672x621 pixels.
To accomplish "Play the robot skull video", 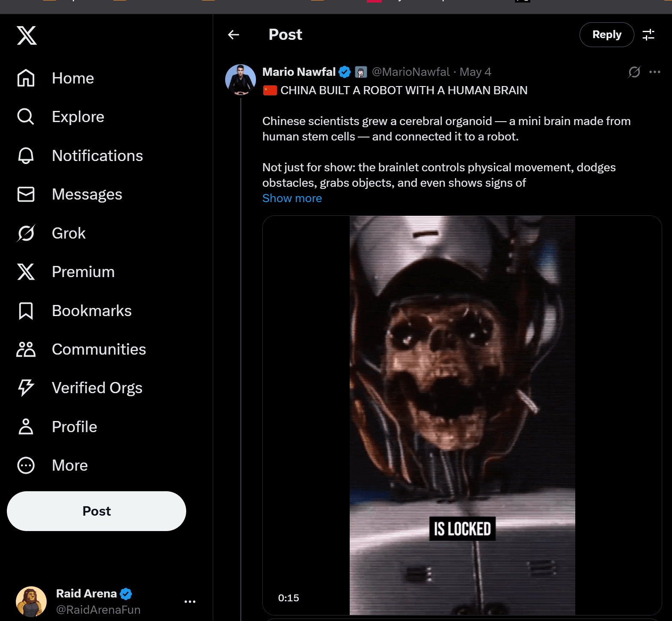I will [x=462, y=415].
